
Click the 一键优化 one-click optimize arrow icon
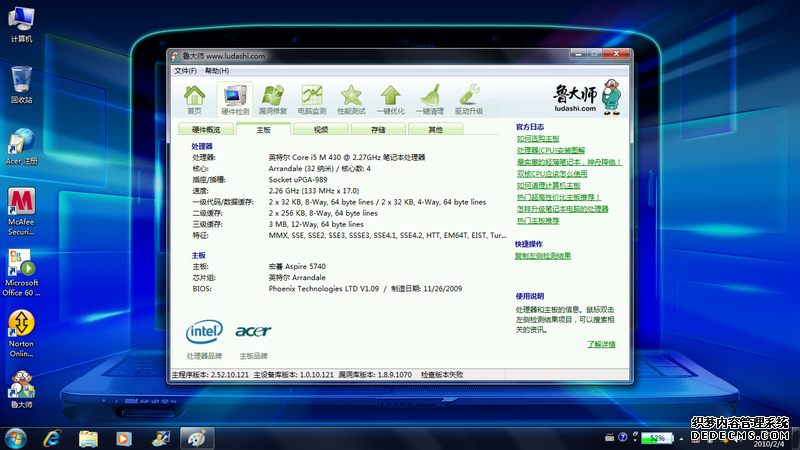tap(391, 99)
